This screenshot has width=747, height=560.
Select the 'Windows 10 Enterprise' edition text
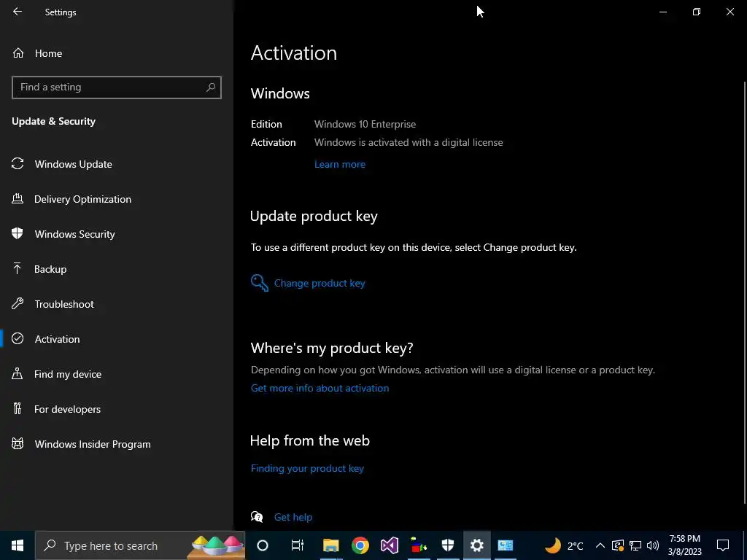pyautogui.click(x=365, y=124)
